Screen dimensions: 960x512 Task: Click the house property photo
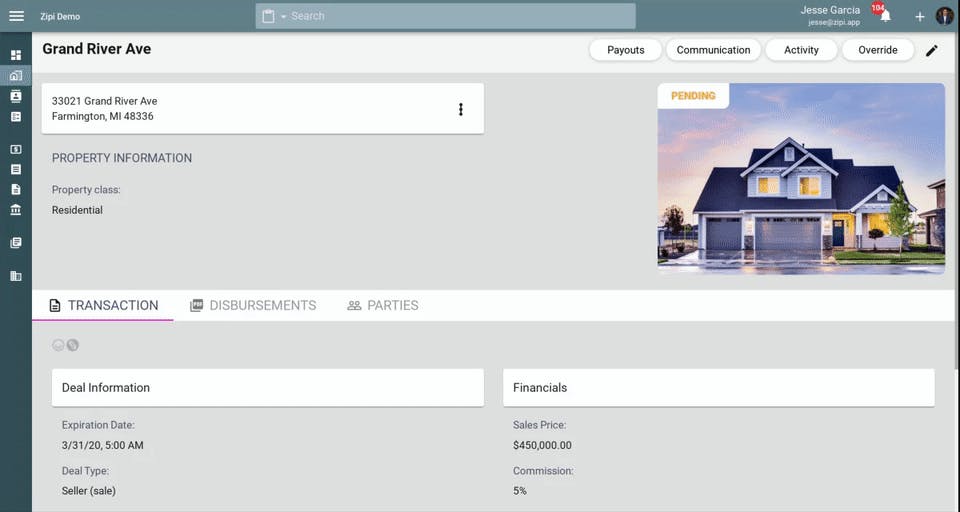click(801, 178)
